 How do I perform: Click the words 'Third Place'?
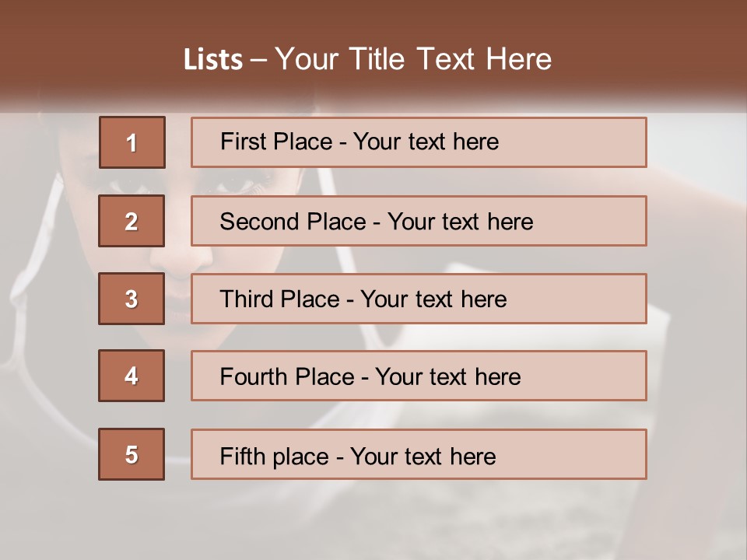click(279, 299)
